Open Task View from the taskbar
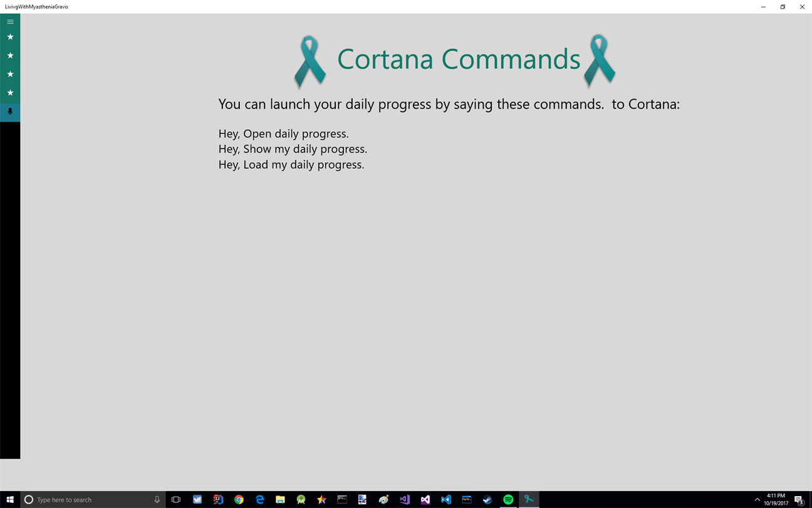 coord(176,500)
